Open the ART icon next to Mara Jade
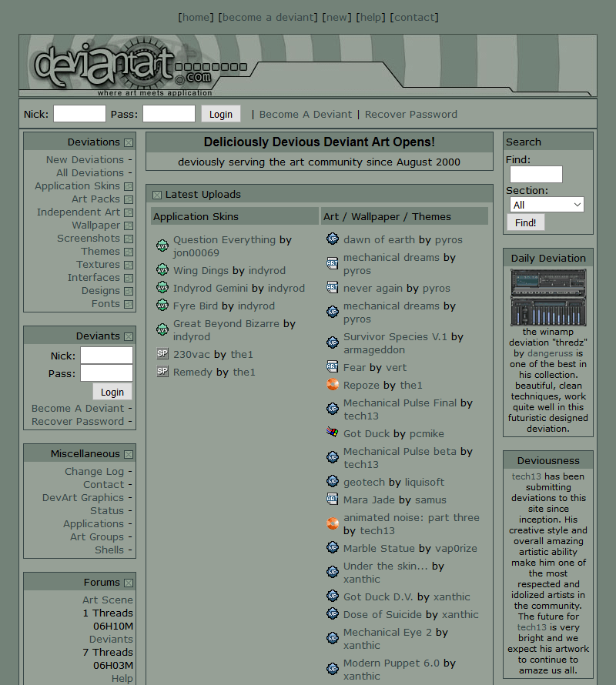 coord(333,500)
